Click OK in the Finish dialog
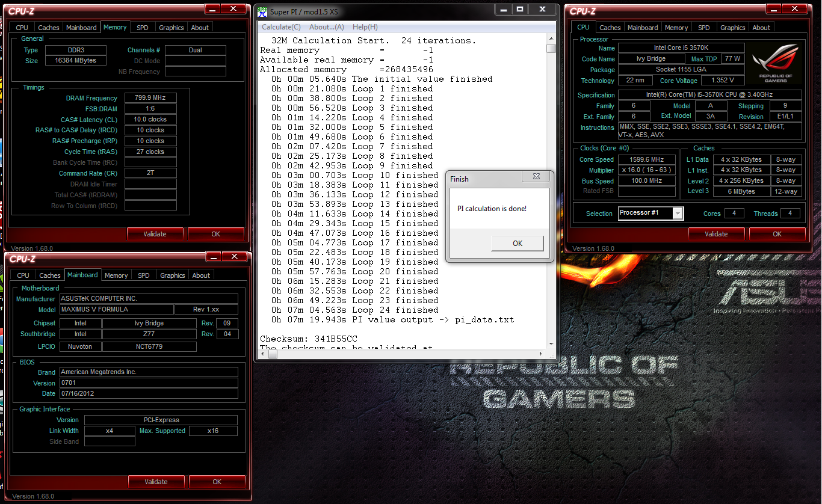Image resolution: width=822 pixels, height=504 pixels. [x=518, y=243]
